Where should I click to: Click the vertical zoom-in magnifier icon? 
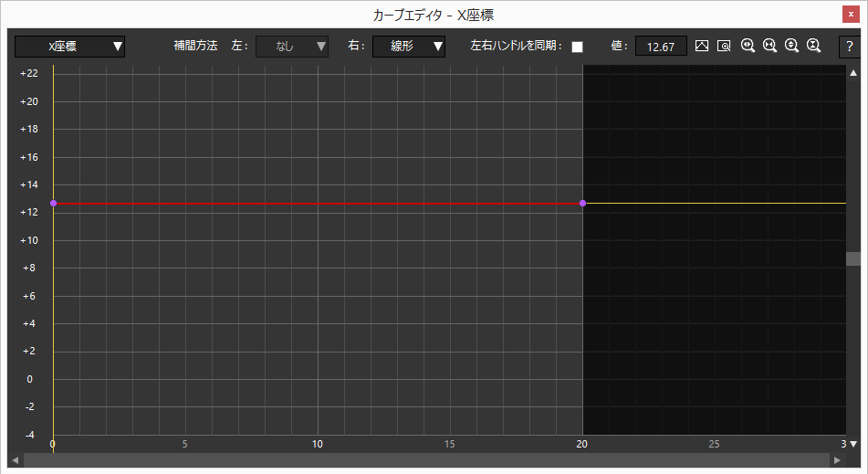click(791, 46)
